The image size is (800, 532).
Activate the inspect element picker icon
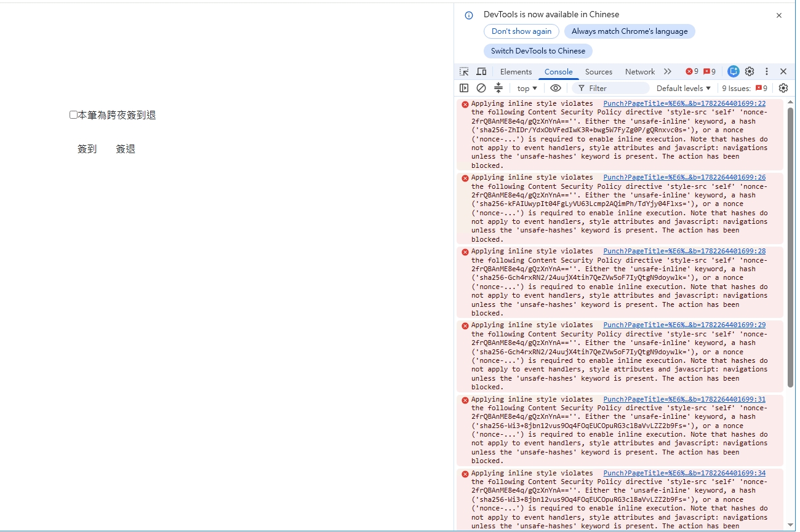tap(464, 72)
